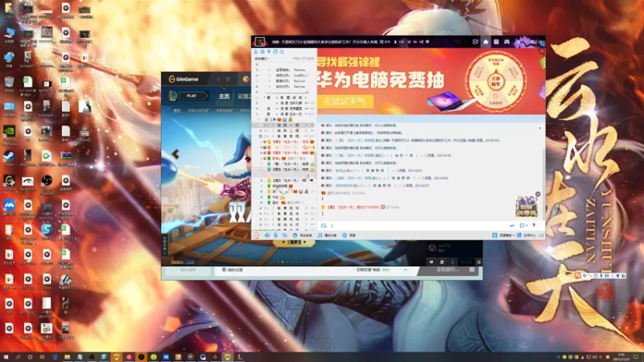Click the back arrow in the WeGame title bar
The image size is (644, 362).
coord(218,79)
